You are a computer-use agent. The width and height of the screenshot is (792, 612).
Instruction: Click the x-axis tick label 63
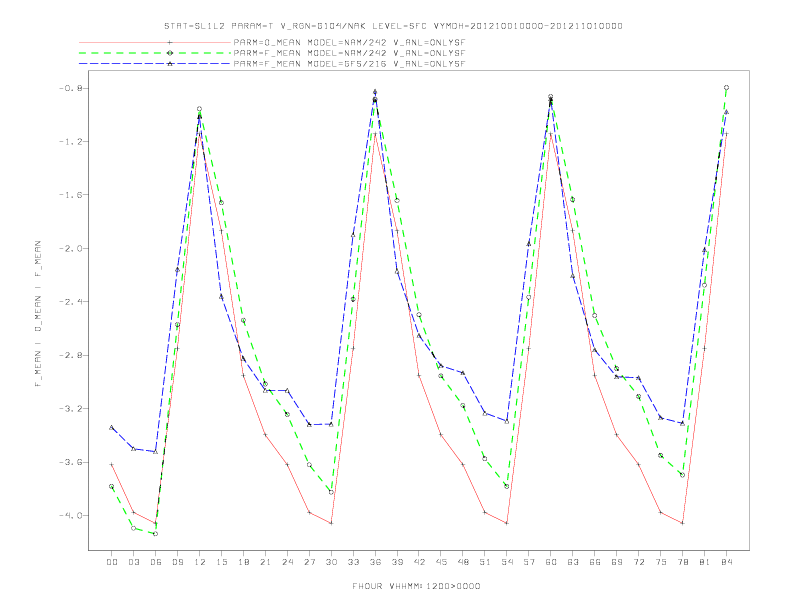[x=573, y=562]
